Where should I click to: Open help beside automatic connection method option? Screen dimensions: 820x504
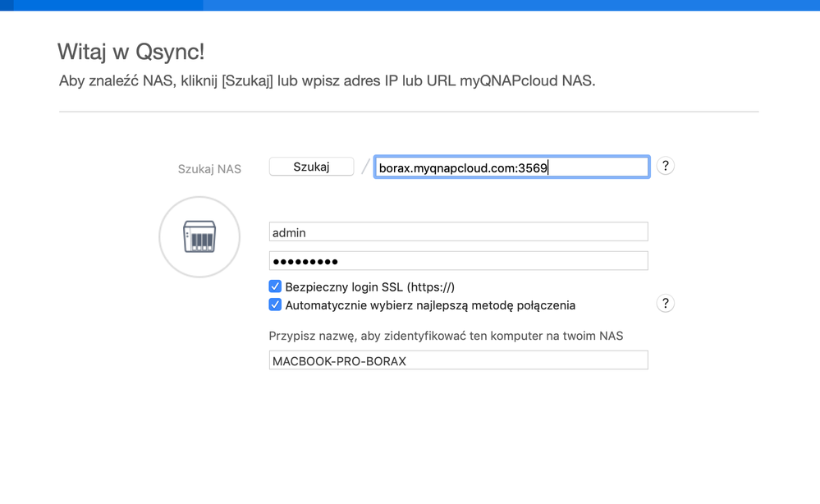665,304
